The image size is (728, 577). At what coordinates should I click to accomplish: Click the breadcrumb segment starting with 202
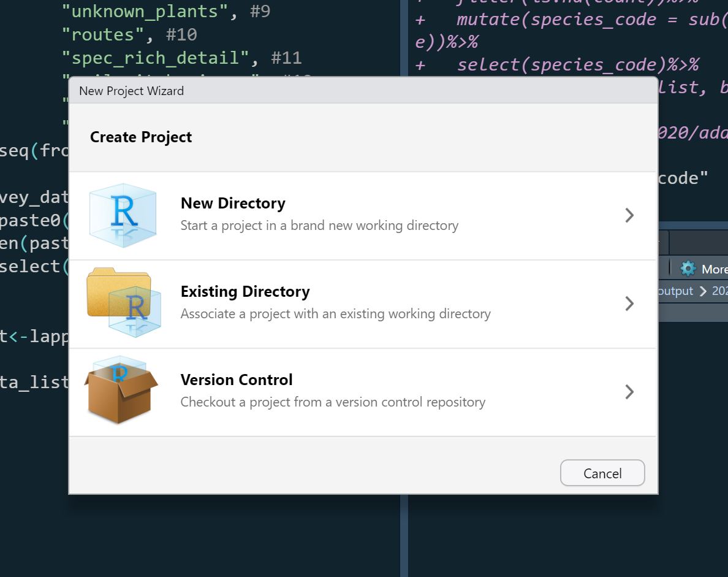point(719,291)
